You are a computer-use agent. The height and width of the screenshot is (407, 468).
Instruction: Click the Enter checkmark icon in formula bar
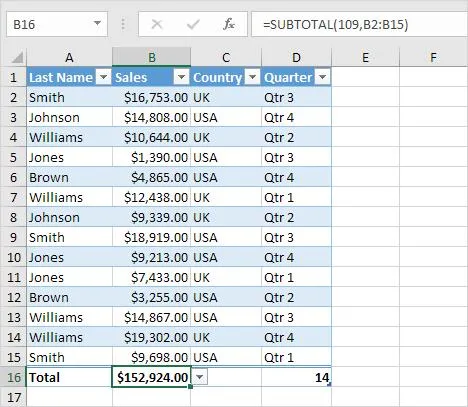[x=193, y=24]
